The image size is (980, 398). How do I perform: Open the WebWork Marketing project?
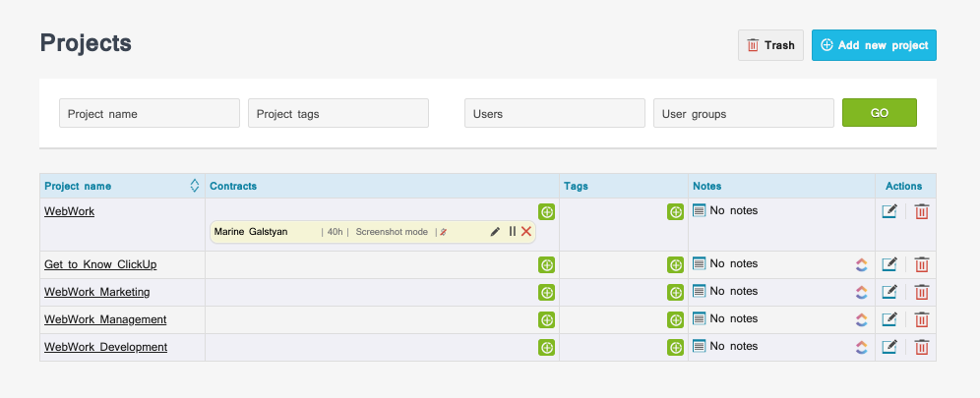pyautogui.click(x=96, y=292)
